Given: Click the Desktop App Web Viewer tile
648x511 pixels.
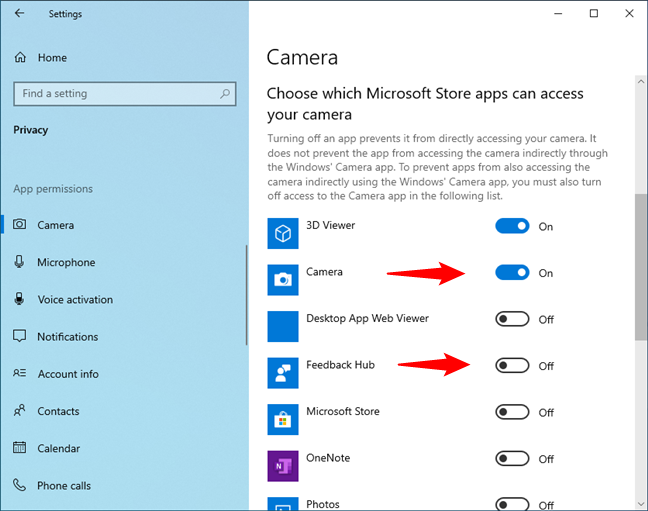Looking at the screenshot, I should (283, 326).
